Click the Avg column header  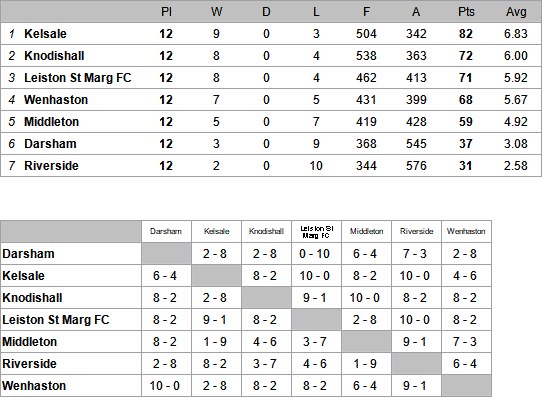[516, 12]
